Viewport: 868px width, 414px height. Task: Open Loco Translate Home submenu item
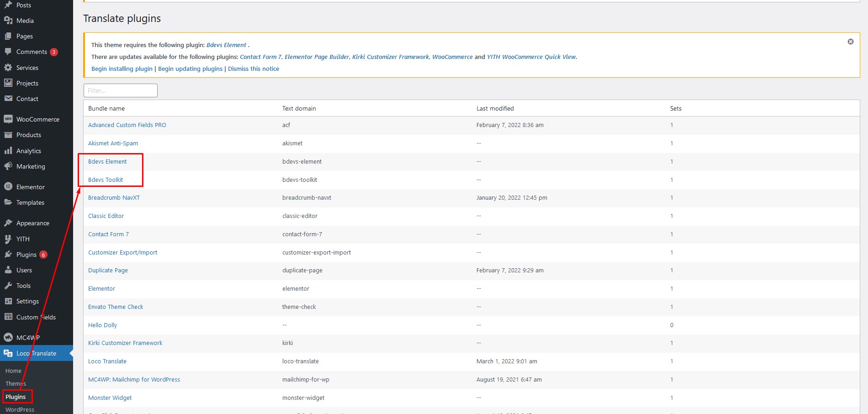pos(13,371)
